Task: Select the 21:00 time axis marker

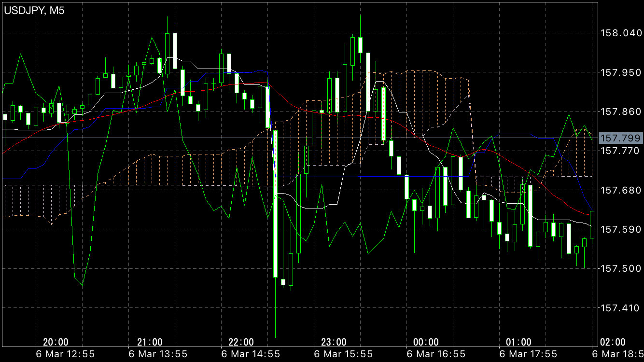Action: coord(150,342)
